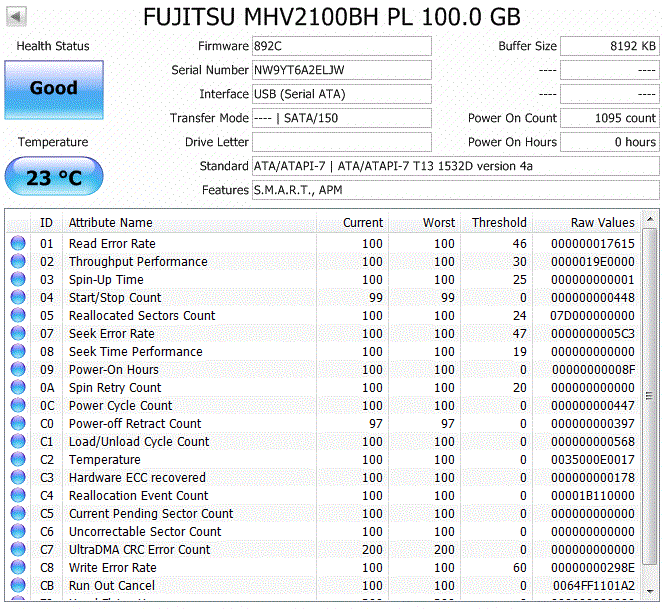Select the Power-On Hours attribute name
Screen dimensions: 666x609
click(113, 369)
